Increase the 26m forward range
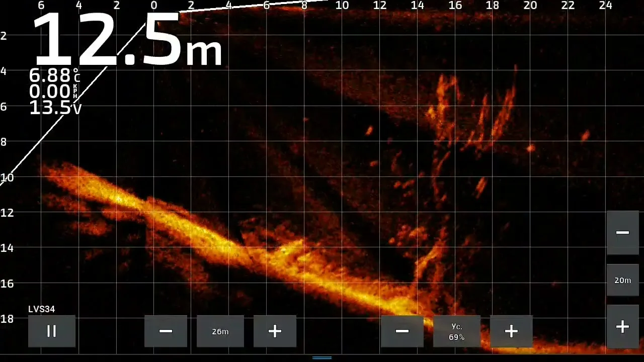Image resolution: width=644 pixels, height=362 pixels. (275, 331)
